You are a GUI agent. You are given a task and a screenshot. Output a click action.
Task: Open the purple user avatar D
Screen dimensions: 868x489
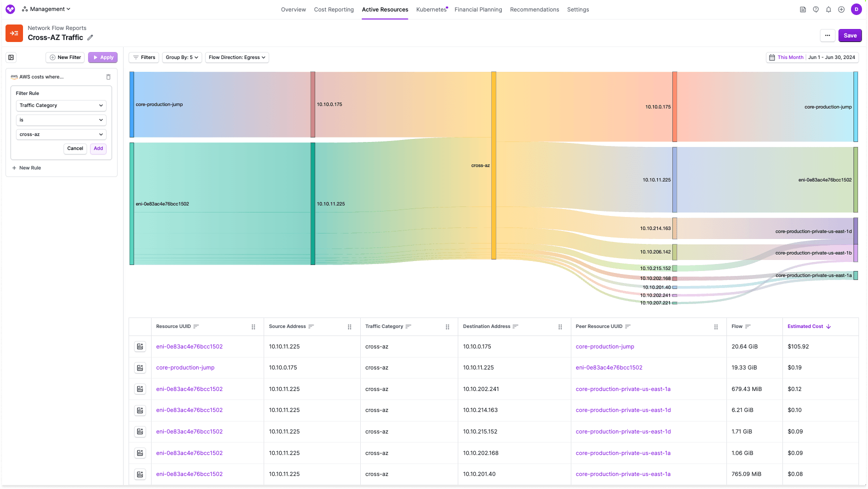tap(856, 9)
